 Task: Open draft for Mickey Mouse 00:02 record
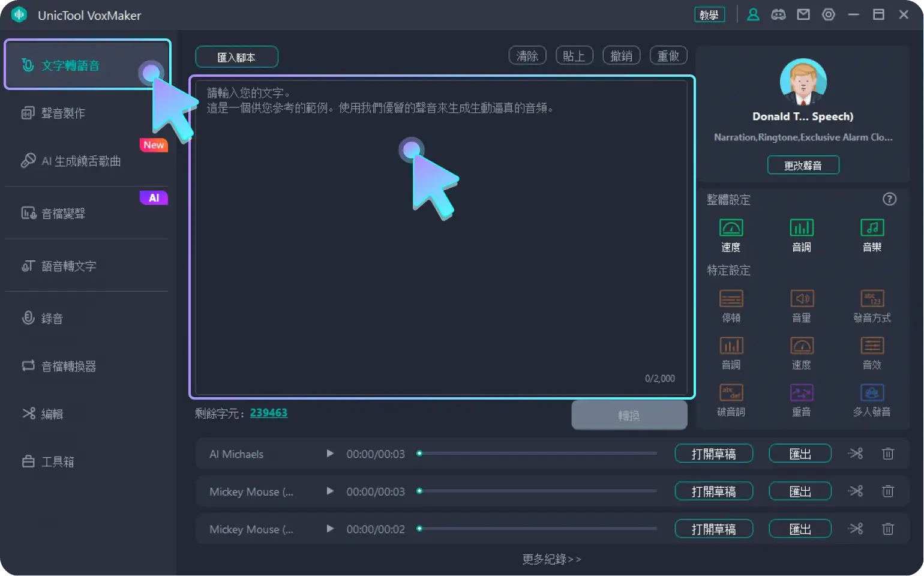coord(713,529)
